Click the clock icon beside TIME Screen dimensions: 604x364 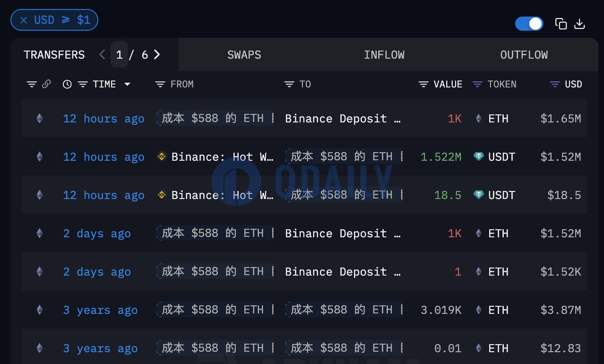tap(68, 84)
